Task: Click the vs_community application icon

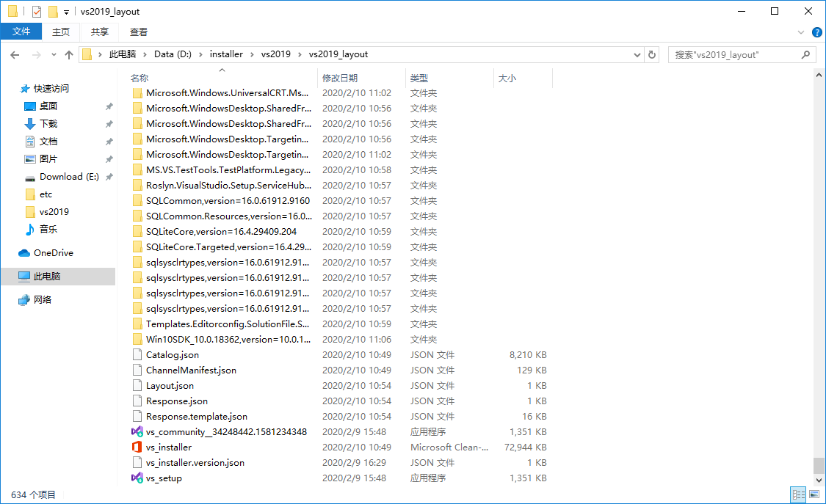Action: (x=137, y=432)
